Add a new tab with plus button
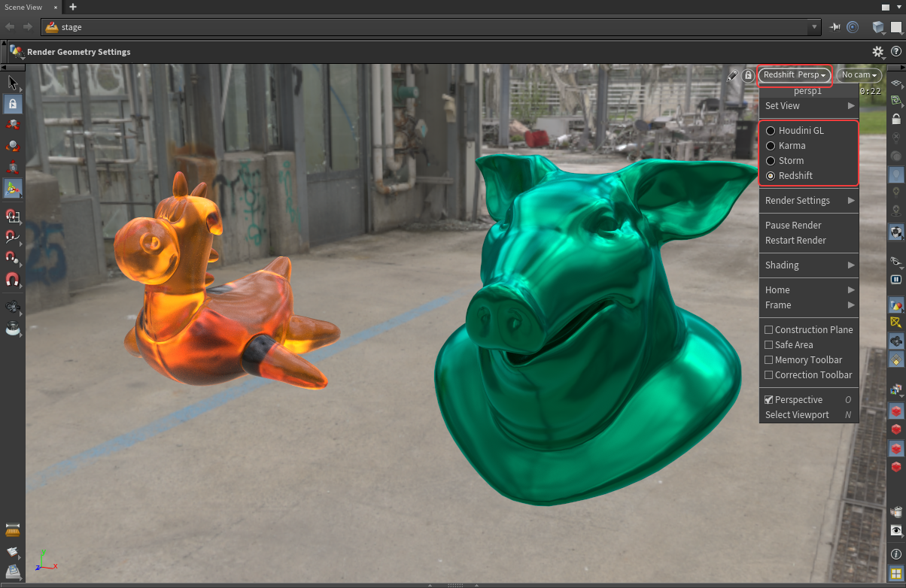This screenshot has width=906, height=588. pos(73,7)
